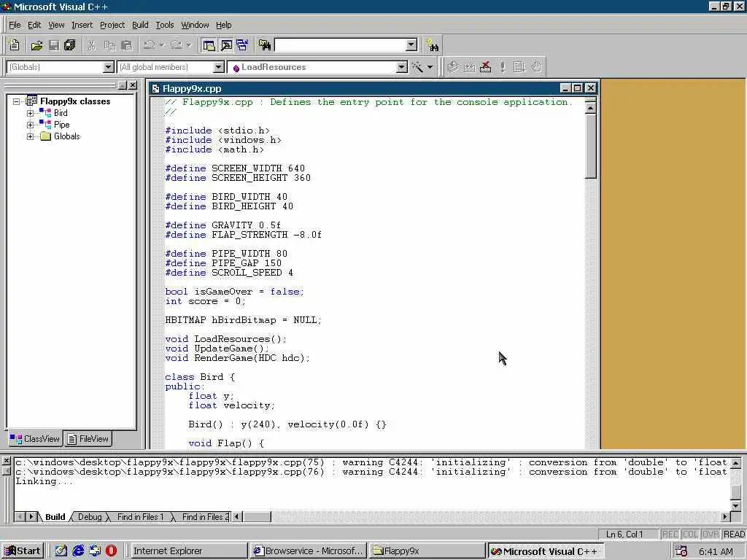
Task: Toggle the Workspace window icon
Action: (x=209, y=45)
